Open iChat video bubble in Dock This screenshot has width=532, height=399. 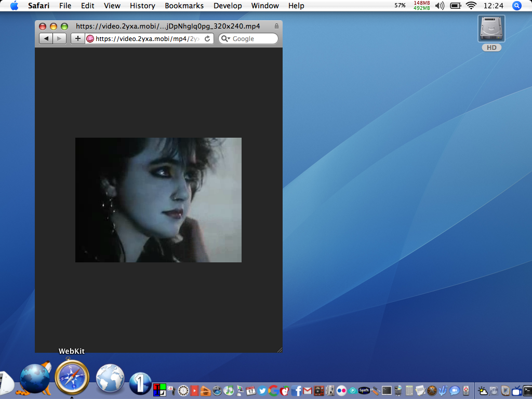pyautogui.click(x=454, y=391)
